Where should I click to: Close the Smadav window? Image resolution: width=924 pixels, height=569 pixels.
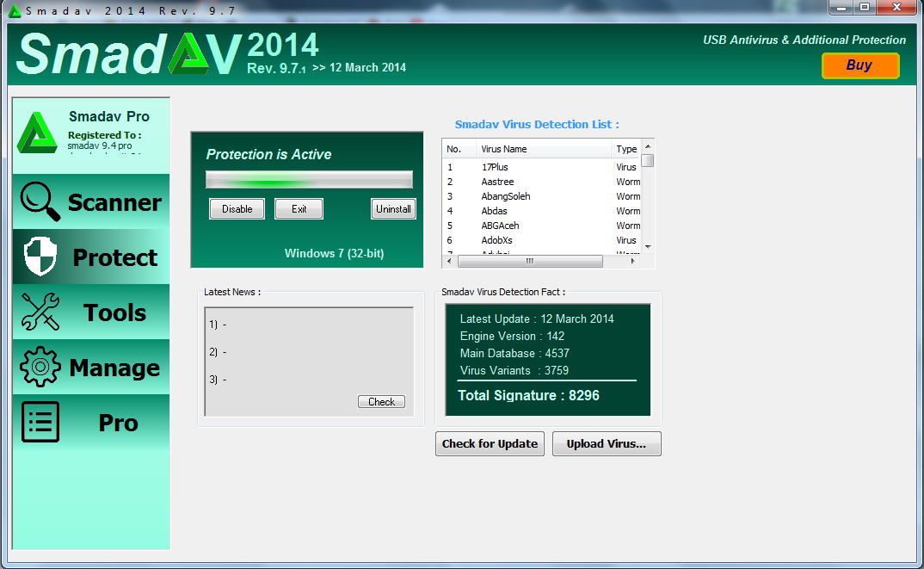coord(896,7)
